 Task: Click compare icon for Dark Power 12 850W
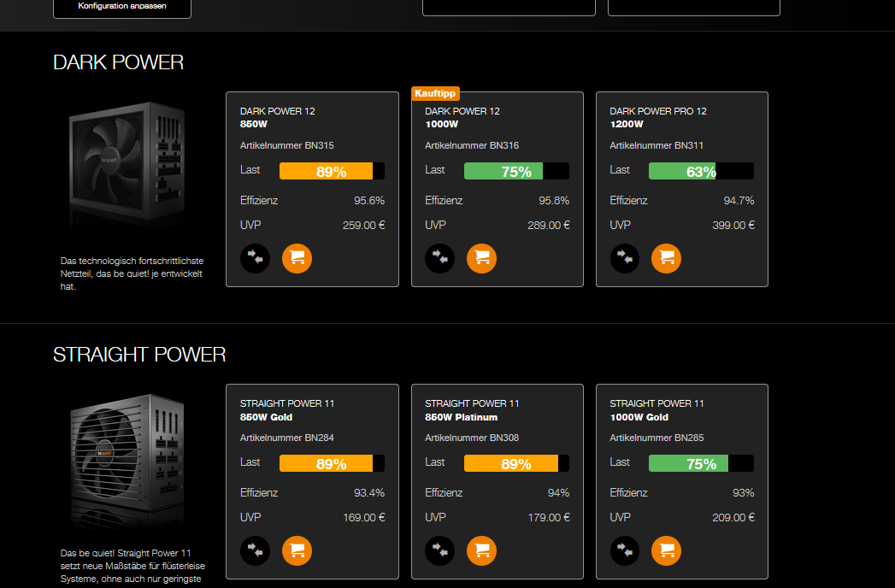[255, 259]
